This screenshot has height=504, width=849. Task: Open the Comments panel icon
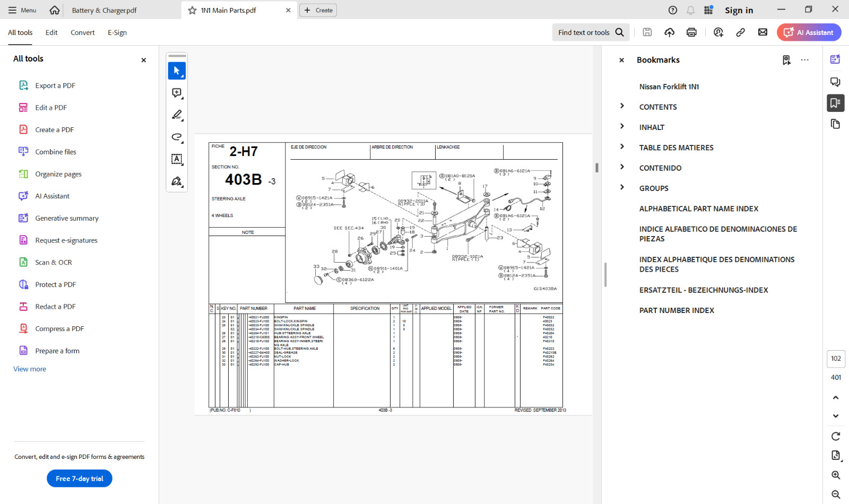coord(836,82)
